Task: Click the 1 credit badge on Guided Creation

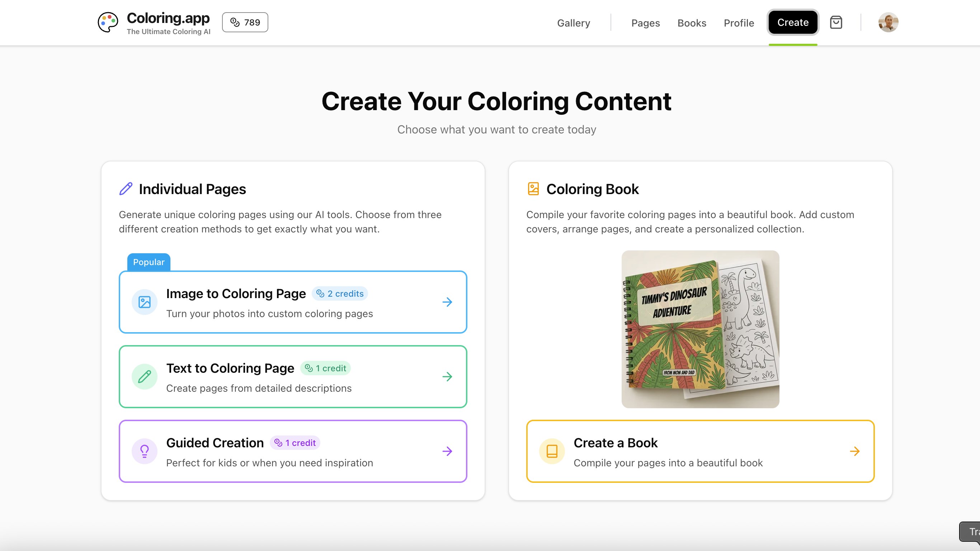Action: coord(295,443)
